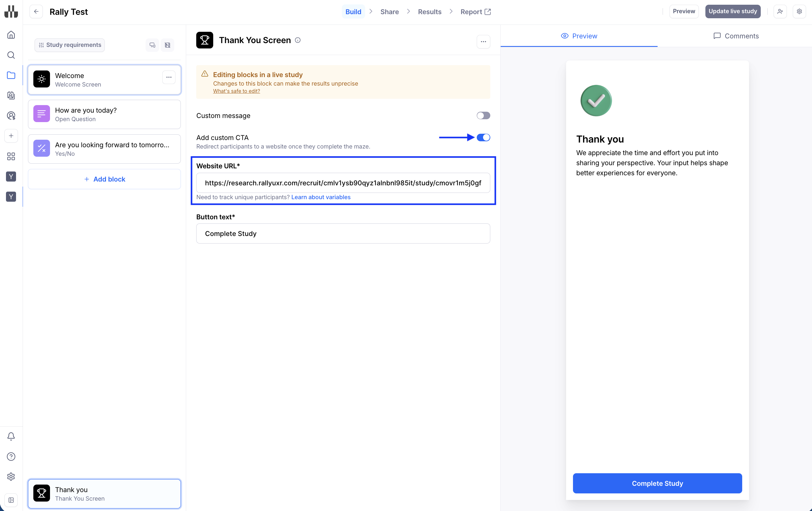Click the "Redirect participants to a website" description

pyautogui.click(x=283, y=146)
